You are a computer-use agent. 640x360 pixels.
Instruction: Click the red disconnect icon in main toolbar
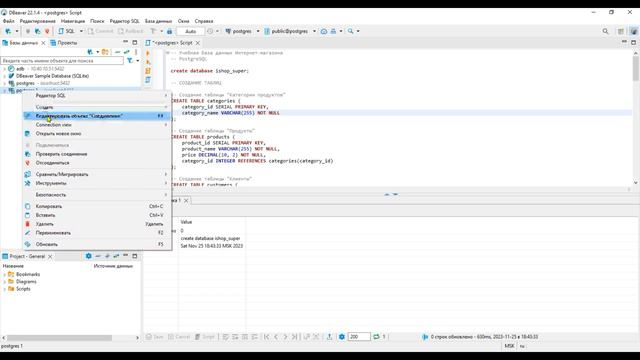coord(47,31)
